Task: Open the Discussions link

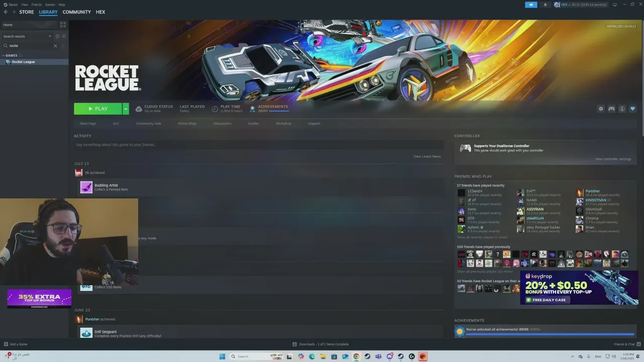Action: (222, 123)
